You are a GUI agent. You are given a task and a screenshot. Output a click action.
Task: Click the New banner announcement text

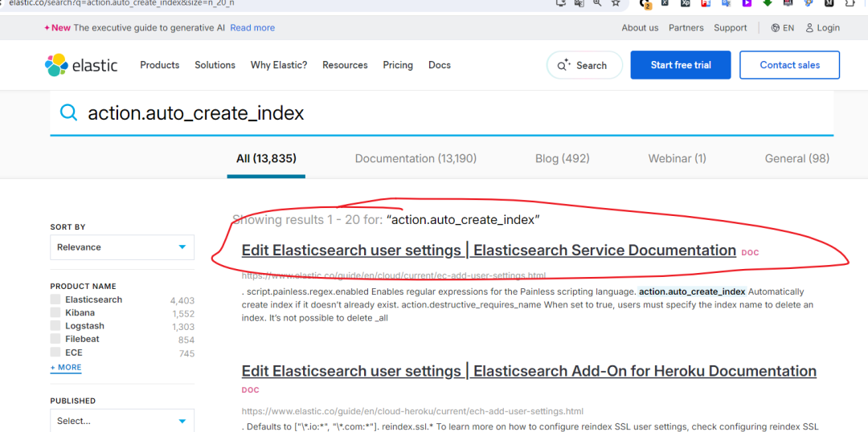[x=134, y=27]
